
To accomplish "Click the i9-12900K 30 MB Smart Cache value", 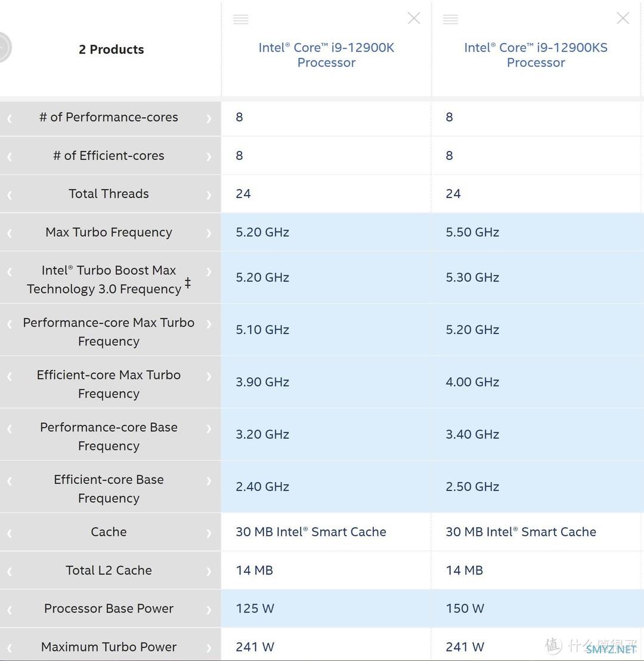I will point(311,532).
